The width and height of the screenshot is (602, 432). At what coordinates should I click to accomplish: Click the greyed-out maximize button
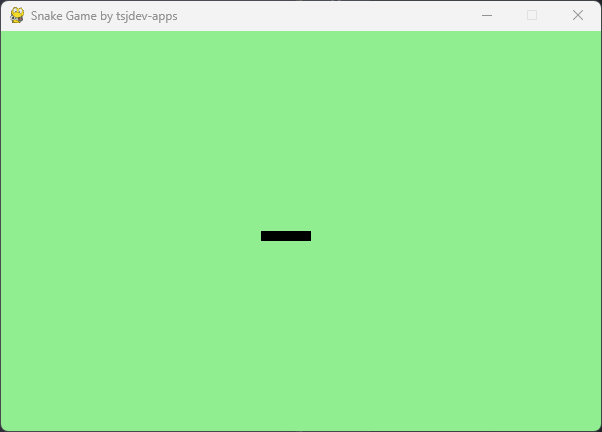point(532,15)
